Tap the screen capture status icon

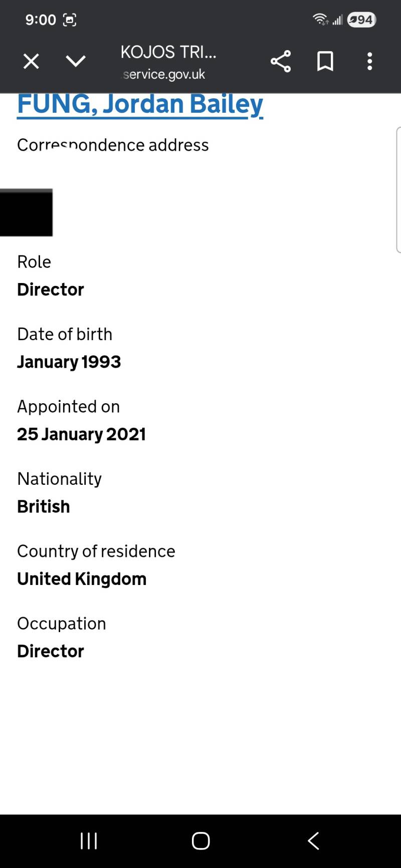tap(69, 20)
